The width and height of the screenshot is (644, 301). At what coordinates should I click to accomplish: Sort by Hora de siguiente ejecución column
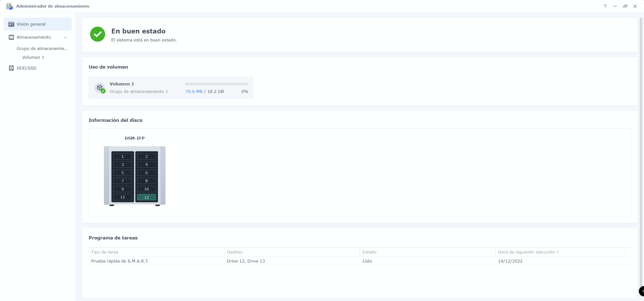[x=526, y=252]
